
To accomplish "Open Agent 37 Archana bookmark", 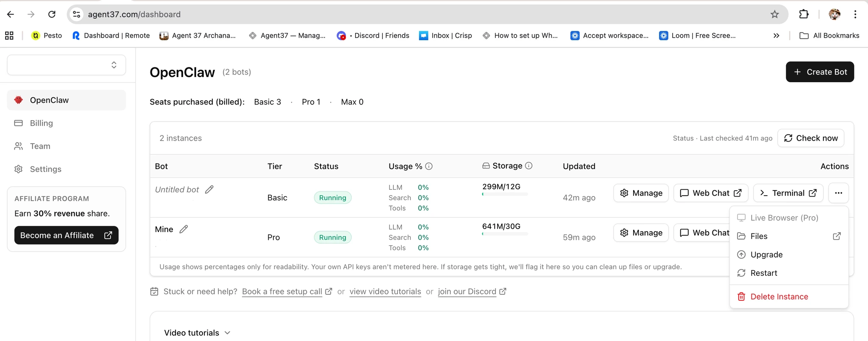I will point(198,36).
